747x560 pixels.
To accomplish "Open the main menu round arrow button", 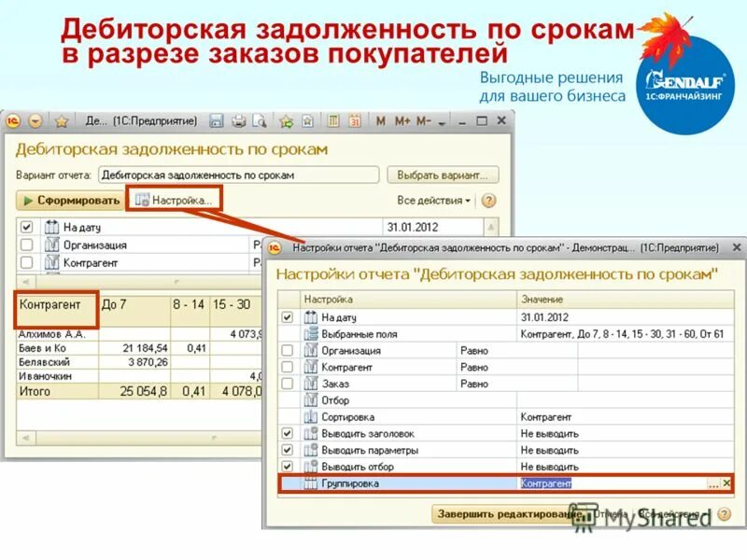I will click(35, 121).
